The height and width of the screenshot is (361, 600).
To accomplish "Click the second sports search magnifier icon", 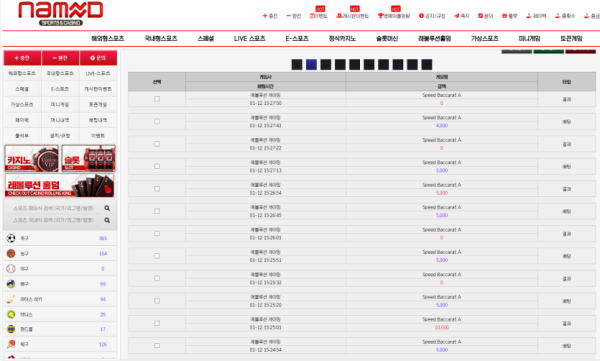I will [107, 220].
